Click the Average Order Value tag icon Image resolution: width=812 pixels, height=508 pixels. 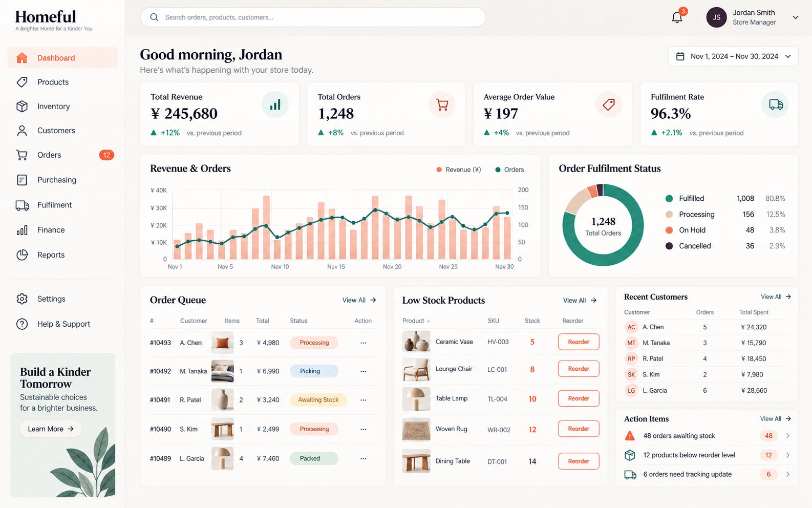[609, 104]
